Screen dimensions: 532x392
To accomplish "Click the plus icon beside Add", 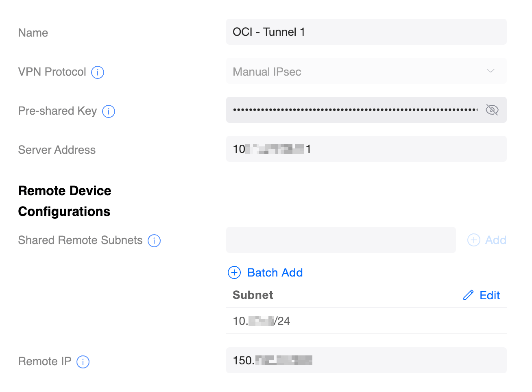I will click(474, 240).
